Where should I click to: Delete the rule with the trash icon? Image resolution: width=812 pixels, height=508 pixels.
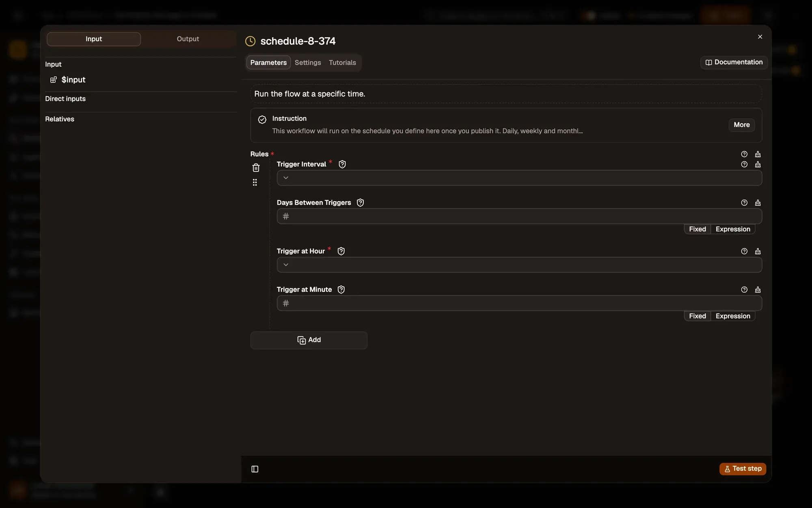256,167
